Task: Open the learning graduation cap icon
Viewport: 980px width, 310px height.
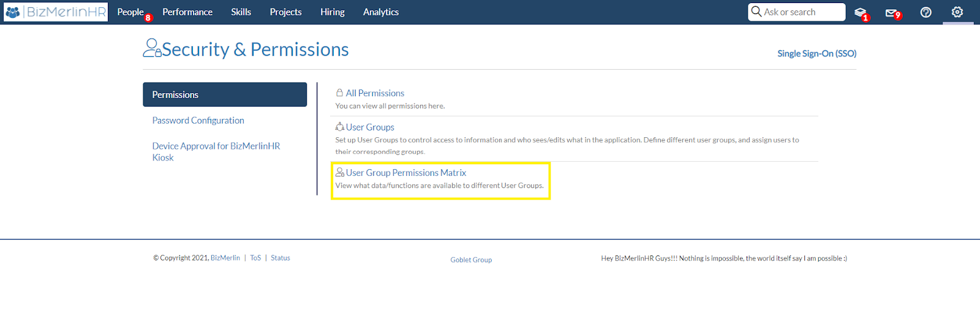Action: 861,12
